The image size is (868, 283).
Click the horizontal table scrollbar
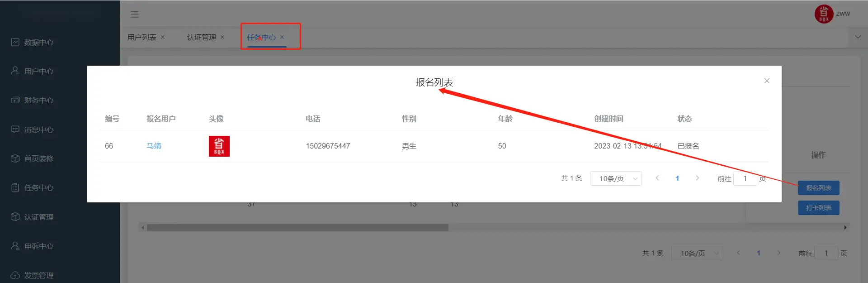tap(297, 228)
